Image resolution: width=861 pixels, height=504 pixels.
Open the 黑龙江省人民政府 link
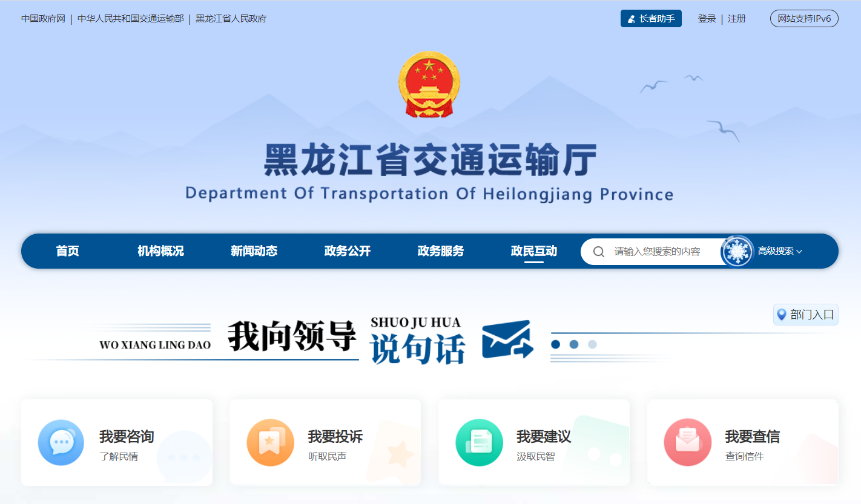point(231,19)
